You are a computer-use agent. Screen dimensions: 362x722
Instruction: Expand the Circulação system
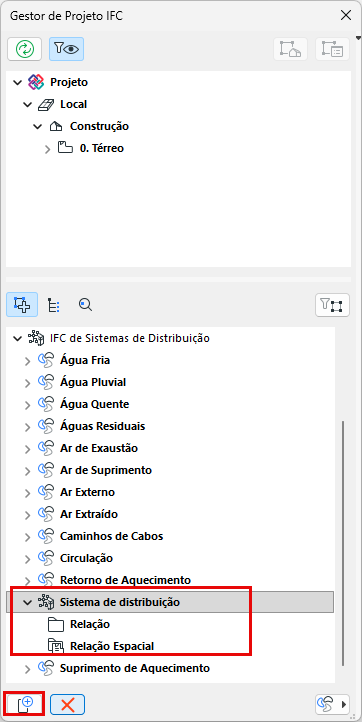tap(27, 559)
